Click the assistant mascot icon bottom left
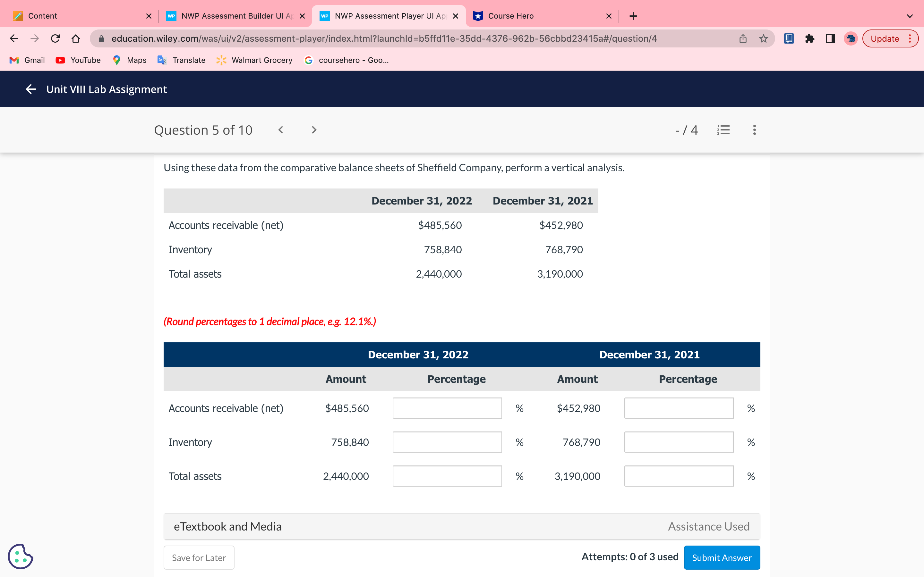The width and height of the screenshot is (924, 577). pyautogui.click(x=20, y=556)
